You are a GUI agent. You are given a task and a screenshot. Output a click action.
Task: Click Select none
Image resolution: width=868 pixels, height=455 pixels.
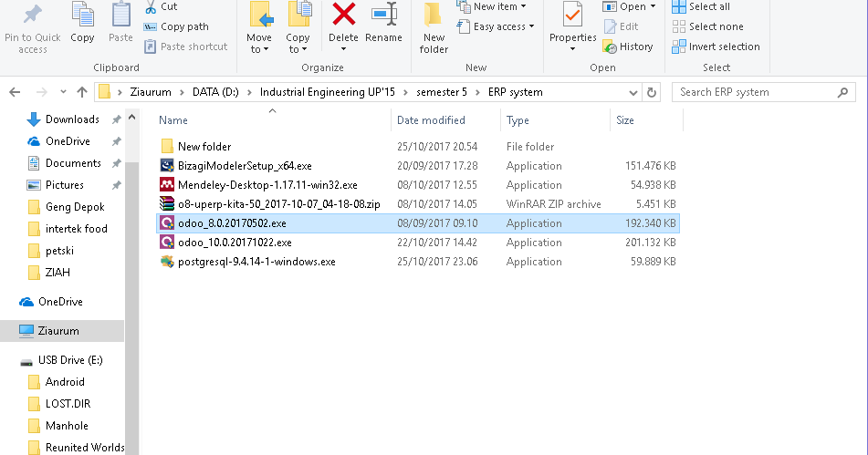pyautogui.click(x=707, y=26)
